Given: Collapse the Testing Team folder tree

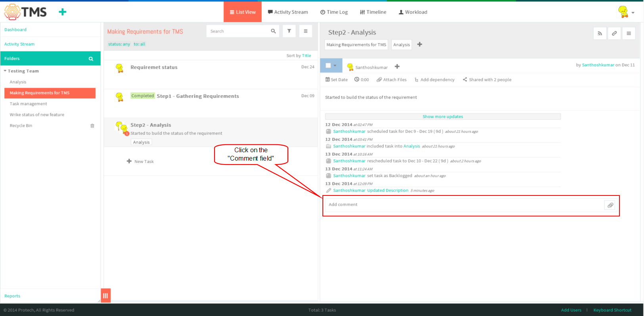Looking at the screenshot, I should tap(5, 71).
